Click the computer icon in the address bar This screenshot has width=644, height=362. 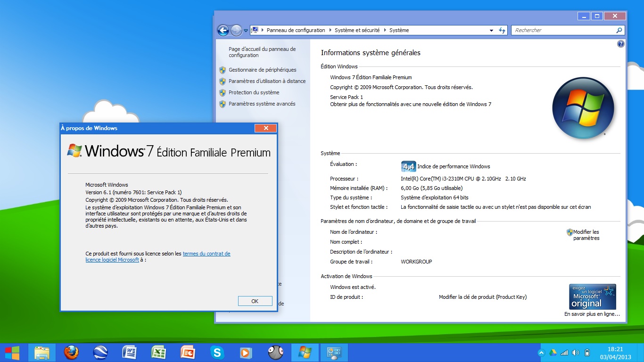tap(255, 30)
